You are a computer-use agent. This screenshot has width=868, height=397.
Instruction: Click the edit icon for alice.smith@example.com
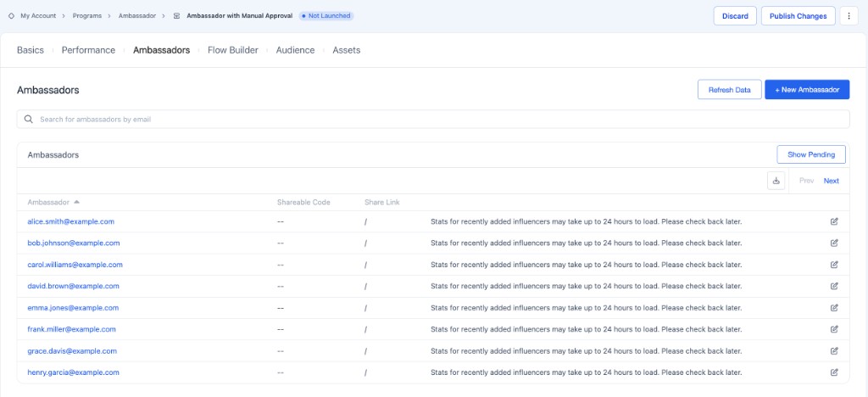(834, 221)
